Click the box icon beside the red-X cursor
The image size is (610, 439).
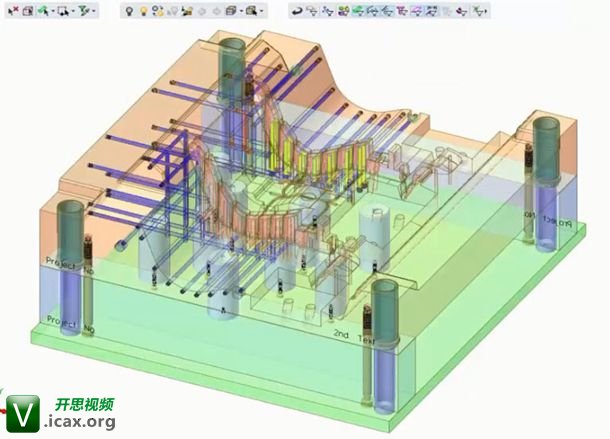pyautogui.click(x=28, y=11)
